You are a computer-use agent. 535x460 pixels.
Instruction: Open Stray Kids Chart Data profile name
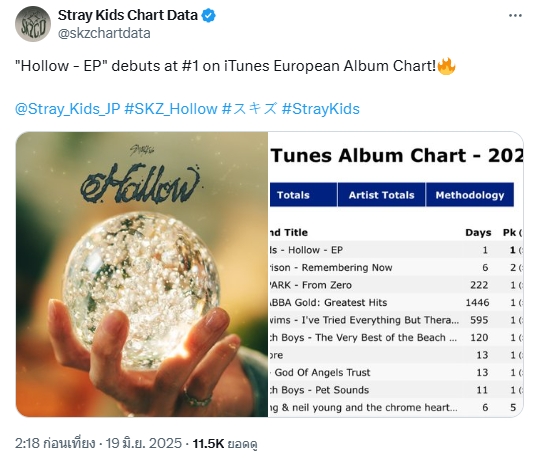click(128, 15)
